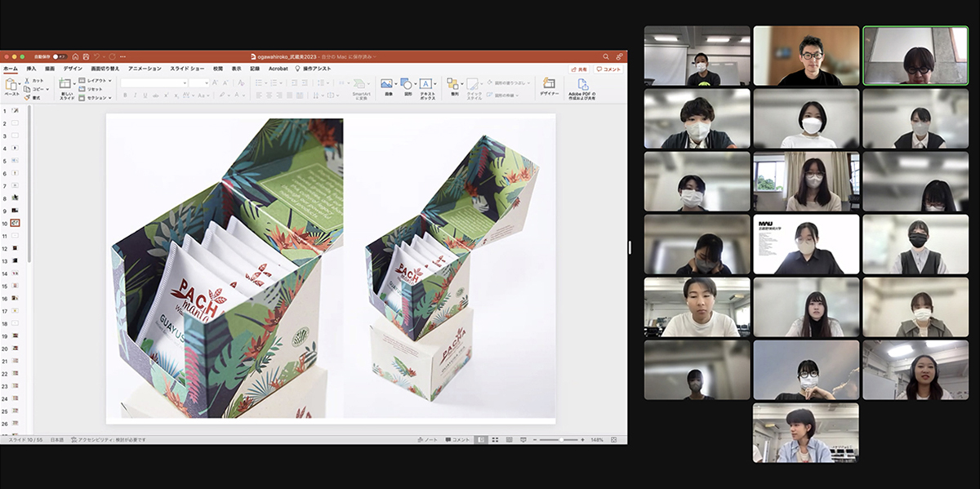The width and height of the screenshot is (980, 489).
Task: Toggle strikethrough formatting
Action: (x=155, y=95)
